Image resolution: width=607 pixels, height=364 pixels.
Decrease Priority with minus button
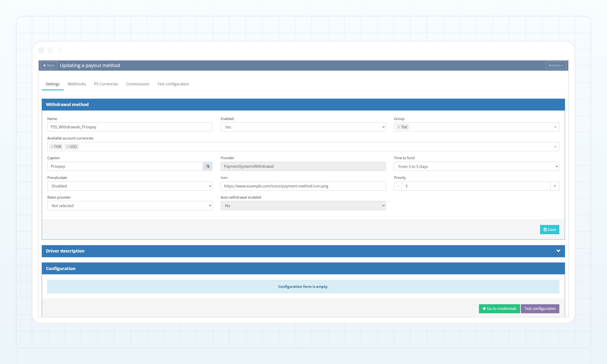pyautogui.click(x=398, y=186)
